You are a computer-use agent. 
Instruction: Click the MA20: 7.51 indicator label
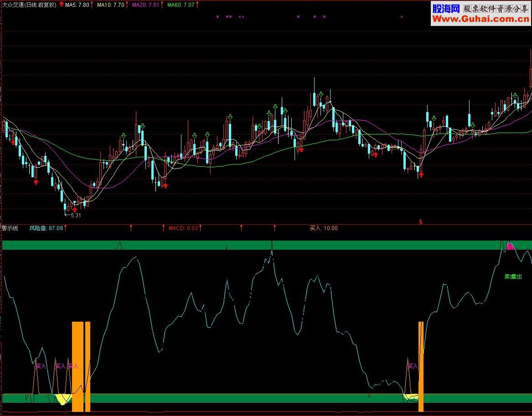tap(145, 5)
